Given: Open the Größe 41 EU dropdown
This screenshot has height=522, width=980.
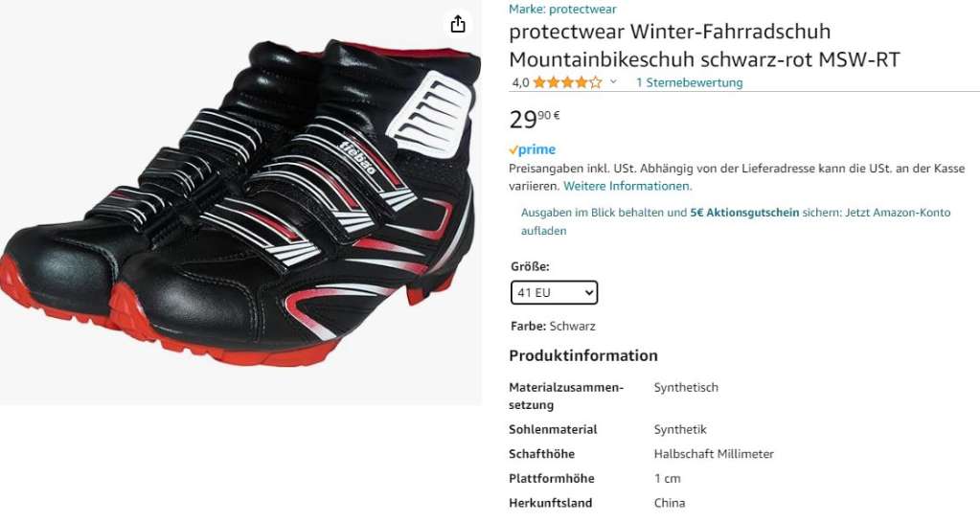Looking at the screenshot, I should coord(554,292).
